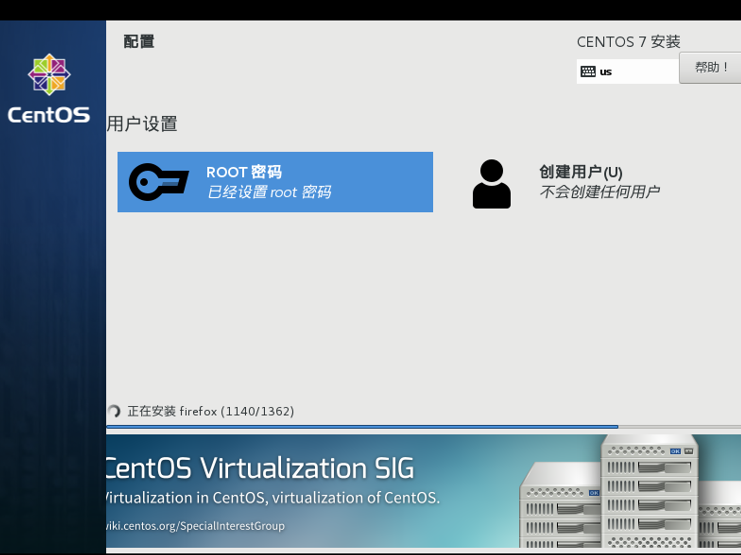741x555 pixels.
Task: Click the text 已经设置 root 密码
Action: pos(269,192)
